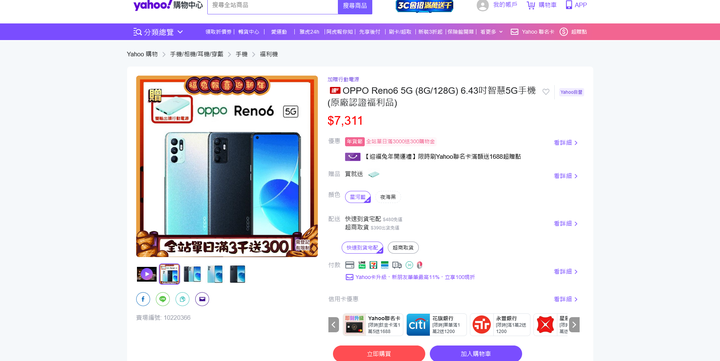Select the black phone thumbnail
720x361 pixels.
(237, 274)
